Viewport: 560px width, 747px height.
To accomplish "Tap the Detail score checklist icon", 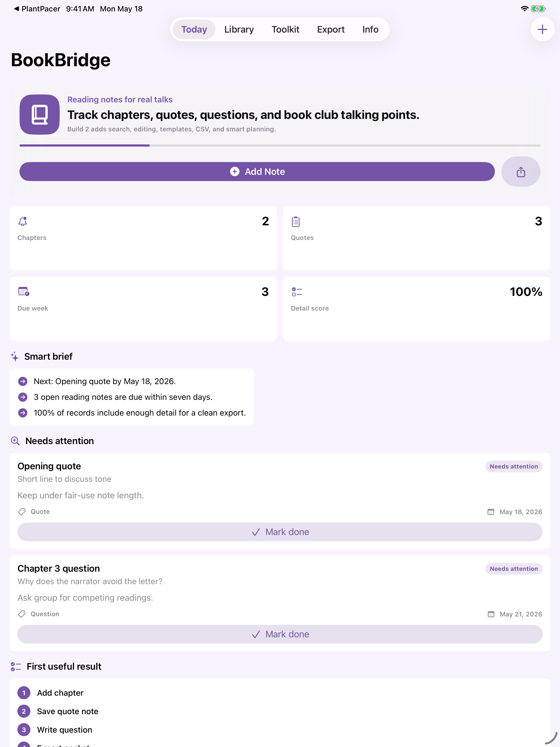I will (297, 292).
